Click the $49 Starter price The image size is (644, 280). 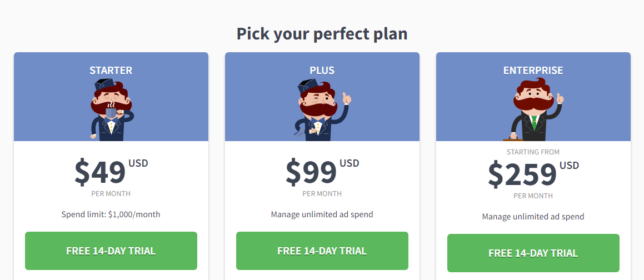101,172
